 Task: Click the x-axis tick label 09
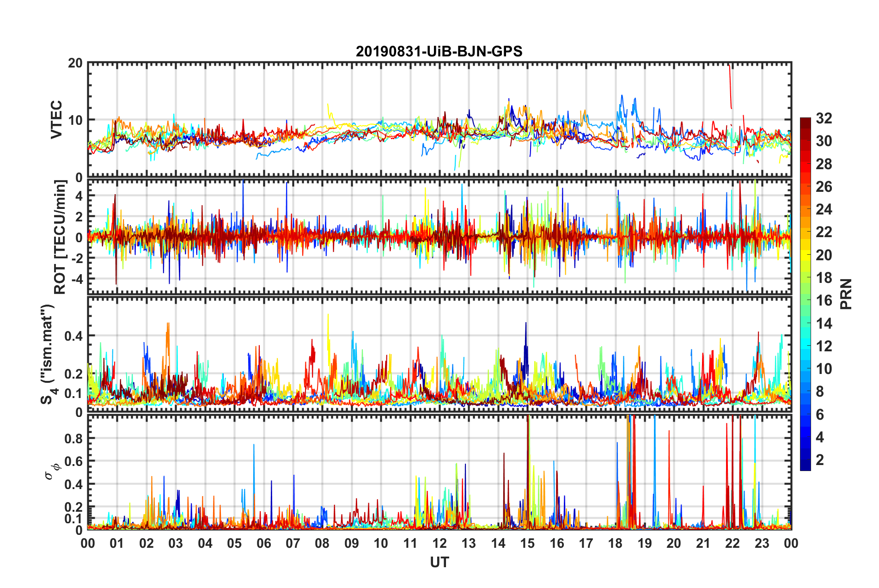[x=351, y=543]
